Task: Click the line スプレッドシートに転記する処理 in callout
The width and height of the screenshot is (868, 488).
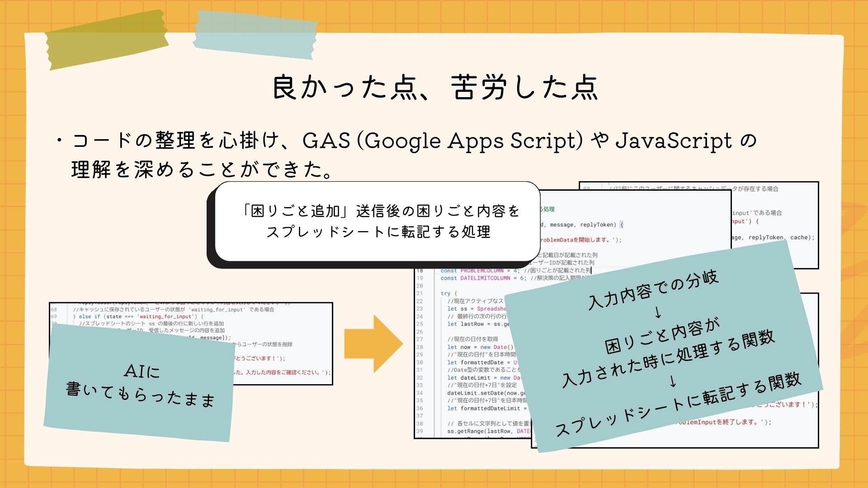Action: 378,232
